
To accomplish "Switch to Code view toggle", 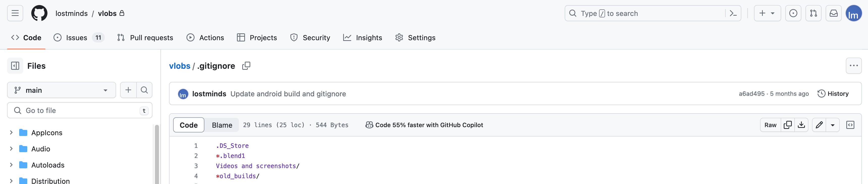I will coord(188,125).
